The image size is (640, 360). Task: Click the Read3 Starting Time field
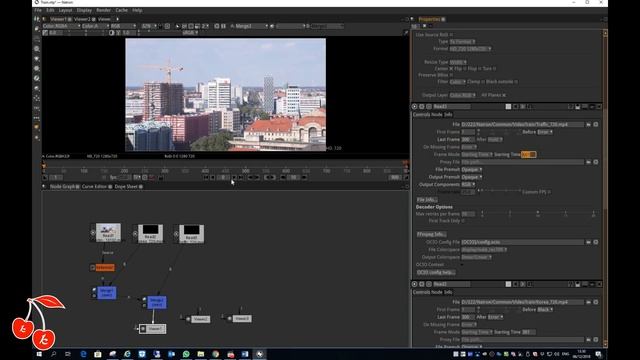pyautogui.click(x=529, y=155)
